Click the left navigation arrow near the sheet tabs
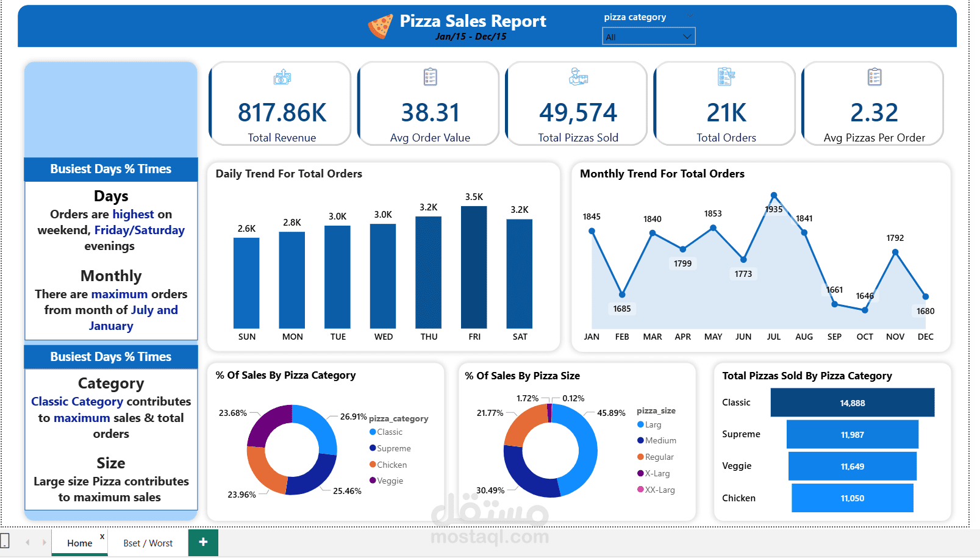Screen dimensions: 980x558 [27, 542]
